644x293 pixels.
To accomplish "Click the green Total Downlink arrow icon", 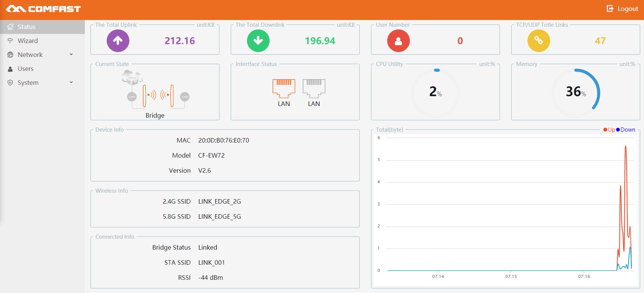I will pyautogui.click(x=258, y=41).
